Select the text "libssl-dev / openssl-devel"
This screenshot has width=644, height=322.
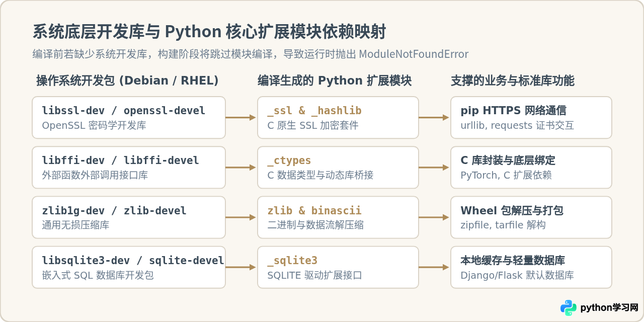123,111
